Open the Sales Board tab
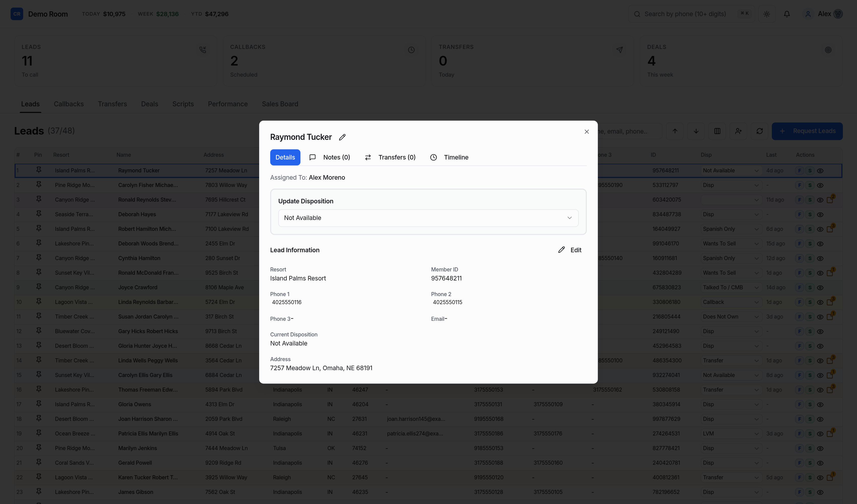Image resolution: width=857 pixels, height=504 pixels. 280,104
